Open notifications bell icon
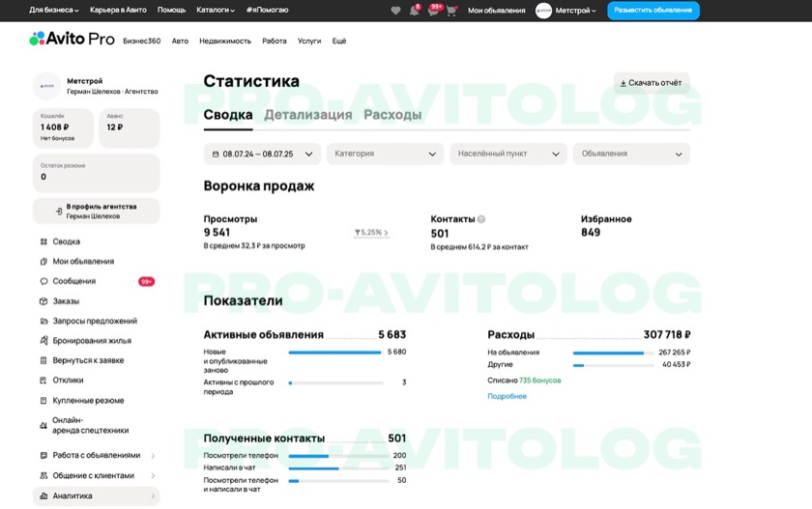 415,11
